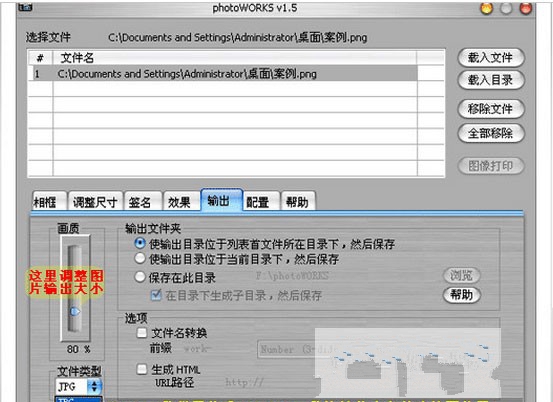This screenshot has height=402, width=553.
Task: Switch to the 调整尺寸 tab
Action: click(95, 201)
